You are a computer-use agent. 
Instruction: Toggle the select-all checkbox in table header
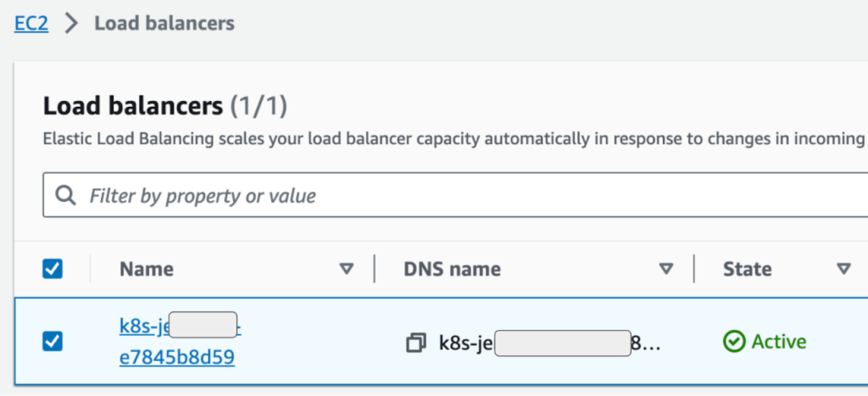(53, 269)
